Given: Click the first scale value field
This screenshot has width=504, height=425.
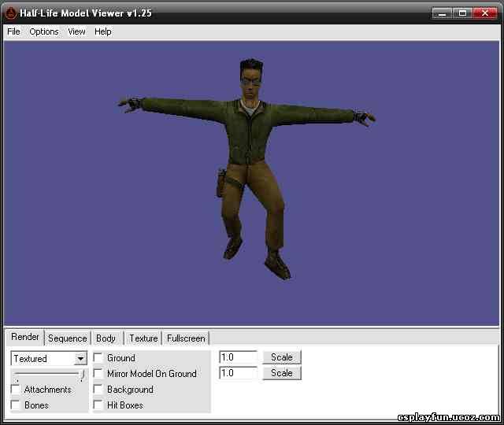Looking at the screenshot, I should click(x=238, y=357).
